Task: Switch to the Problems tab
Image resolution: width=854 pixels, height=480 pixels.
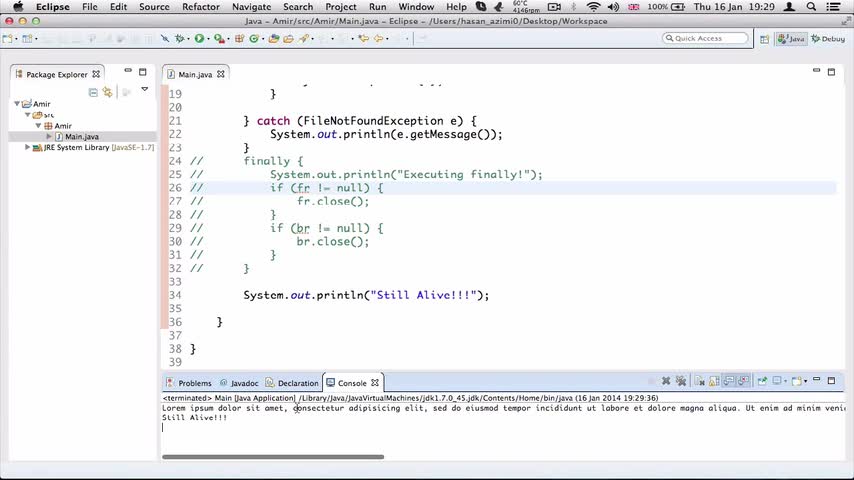Action: [x=189, y=383]
